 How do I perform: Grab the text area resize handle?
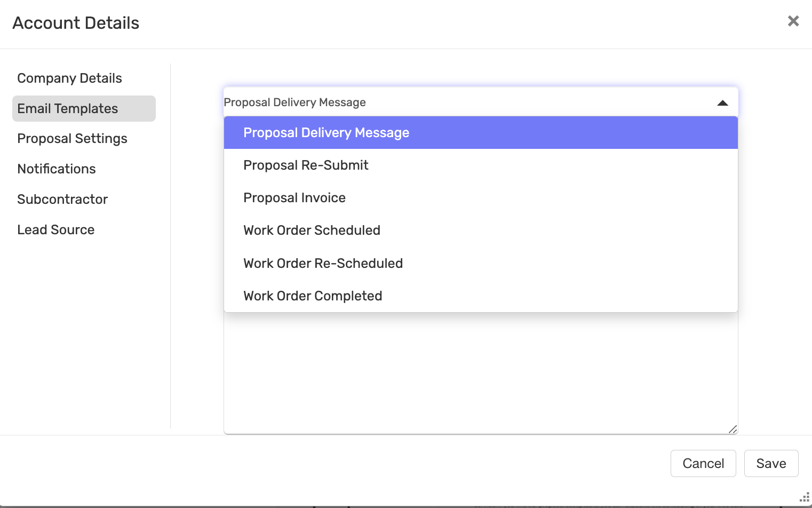pyautogui.click(x=733, y=429)
